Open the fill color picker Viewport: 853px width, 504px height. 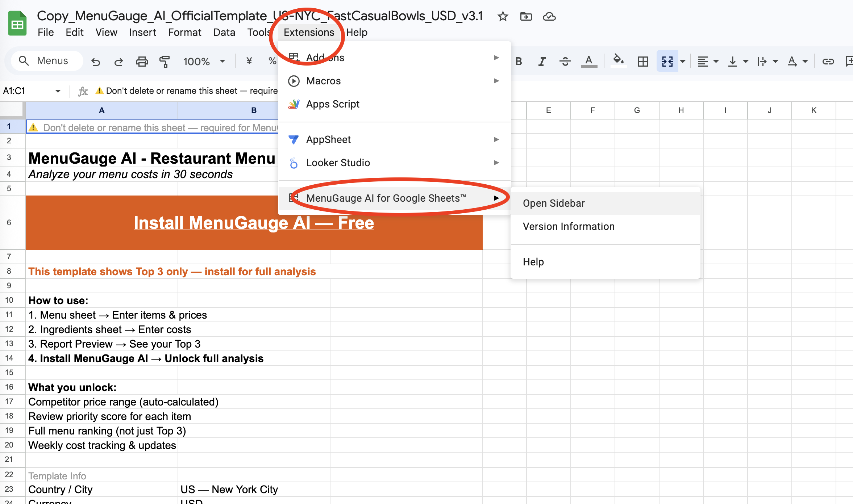(x=618, y=61)
